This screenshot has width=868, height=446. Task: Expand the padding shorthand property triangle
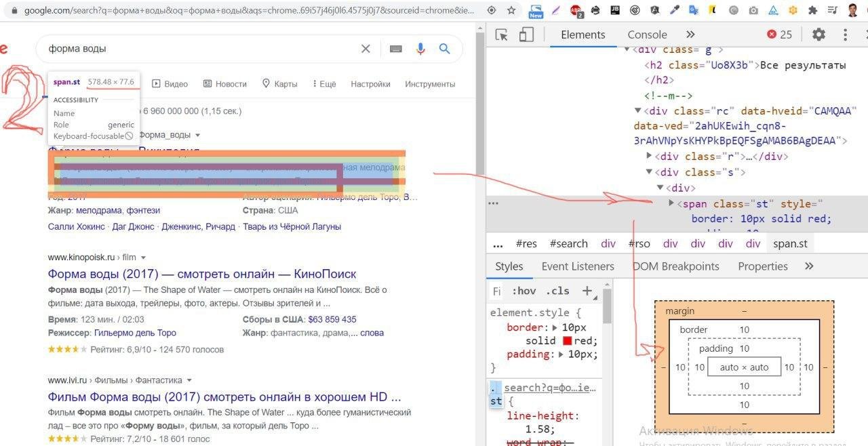pos(562,354)
